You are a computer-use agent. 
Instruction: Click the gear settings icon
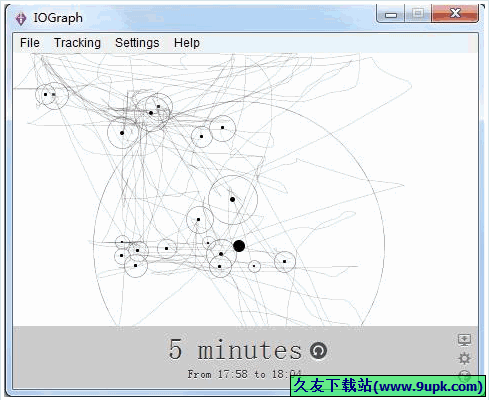click(464, 358)
